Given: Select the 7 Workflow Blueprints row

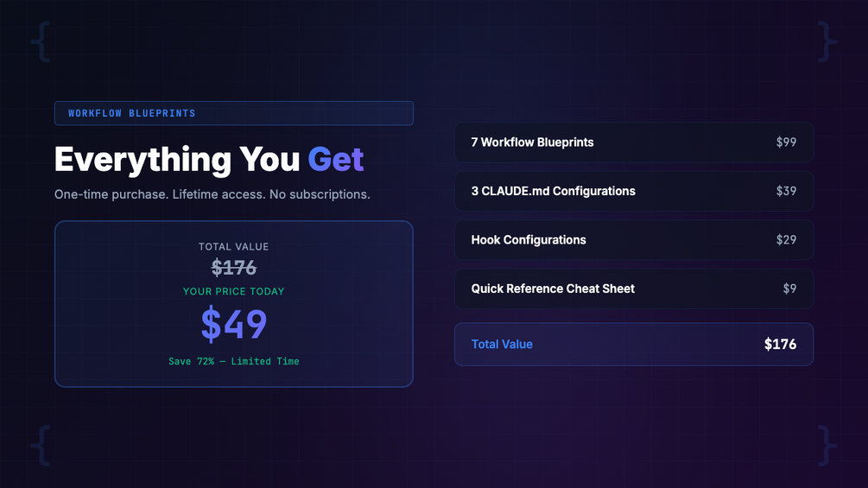Looking at the screenshot, I should pyautogui.click(x=633, y=143).
